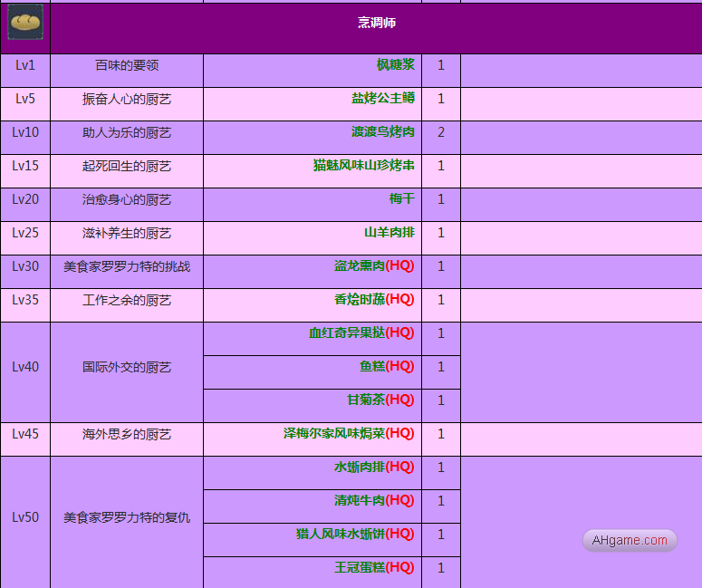Screen dimensions: 702x588
Task: Open the 泽梅尔家风味焗菜 link
Action: pos(348,434)
